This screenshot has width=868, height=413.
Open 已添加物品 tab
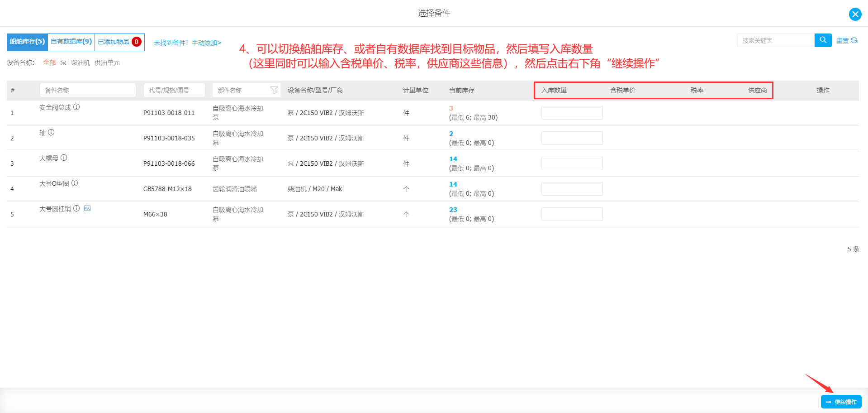(119, 42)
